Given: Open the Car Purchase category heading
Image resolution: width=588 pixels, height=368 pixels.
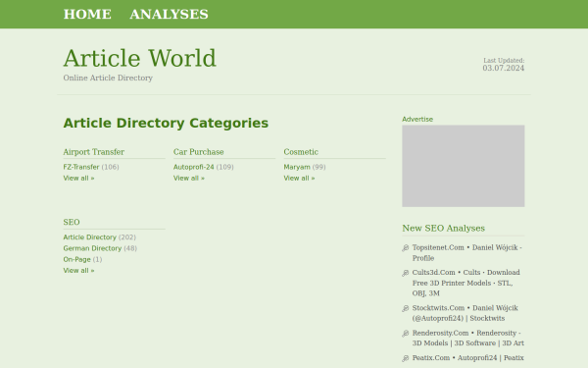Looking at the screenshot, I should point(198,152).
